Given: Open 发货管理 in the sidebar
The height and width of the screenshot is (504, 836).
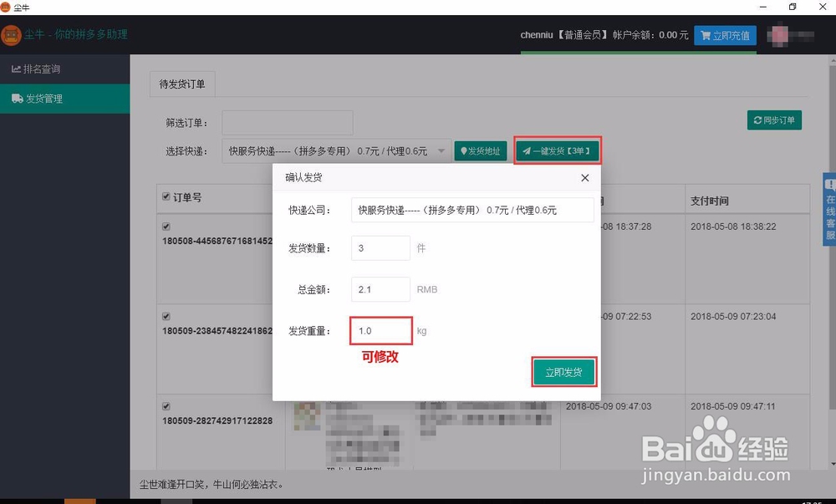Looking at the screenshot, I should pos(64,99).
